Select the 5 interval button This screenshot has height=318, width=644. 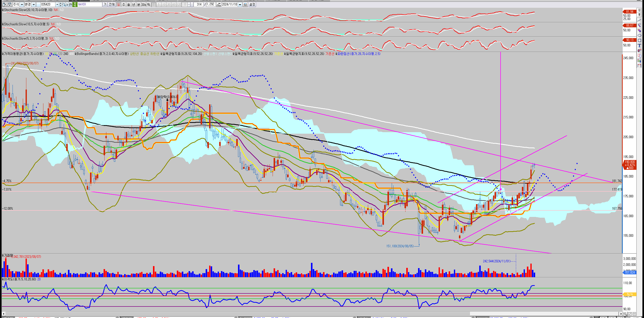tap(159, 5)
